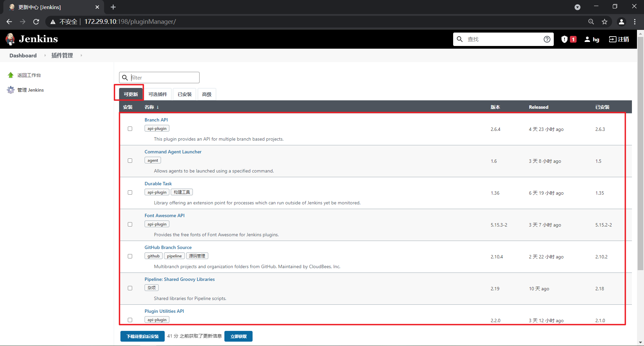Click the agent tag label

coord(153,160)
